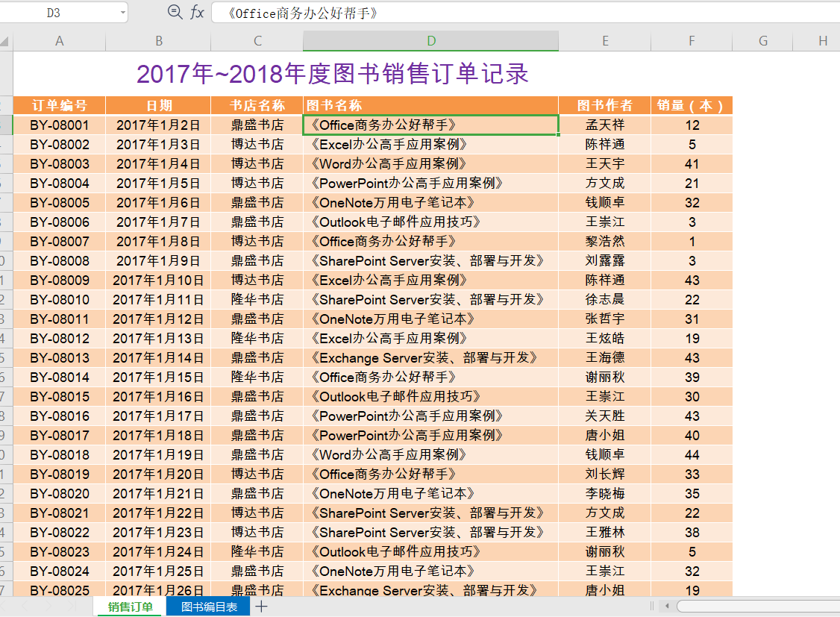
Task: Select 鼎盛书店 in row BY-08016
Action: click(257, 416)
